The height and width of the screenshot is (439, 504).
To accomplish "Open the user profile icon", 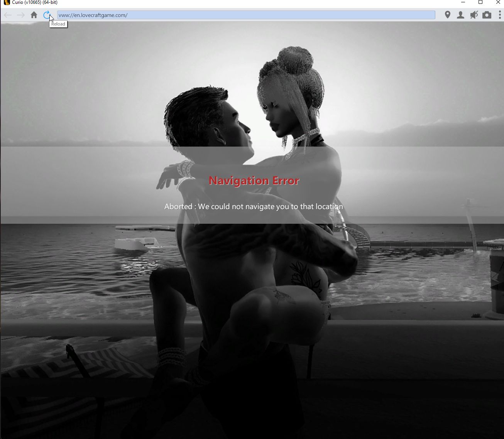I will pyautogui.click(x=460, y=15).
